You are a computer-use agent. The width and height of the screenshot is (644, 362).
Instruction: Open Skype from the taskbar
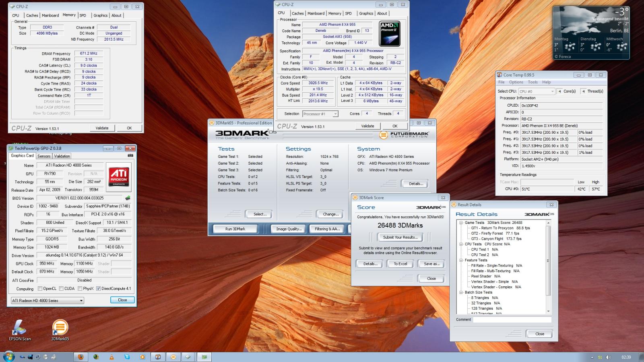(x=127, y=357)
